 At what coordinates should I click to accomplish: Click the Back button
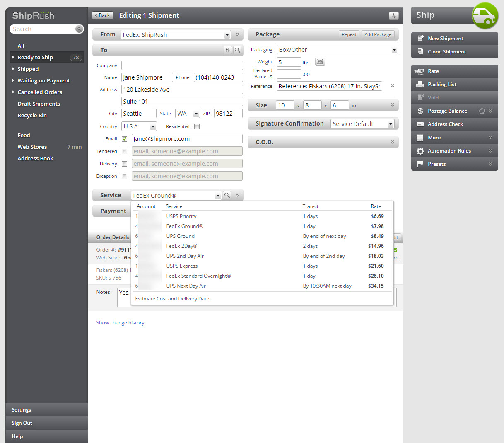point(102,15)
